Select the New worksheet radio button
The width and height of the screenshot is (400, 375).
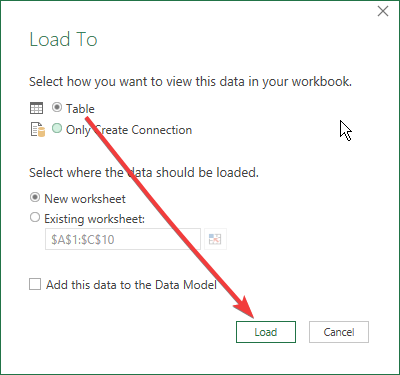[x=35, y=197]
